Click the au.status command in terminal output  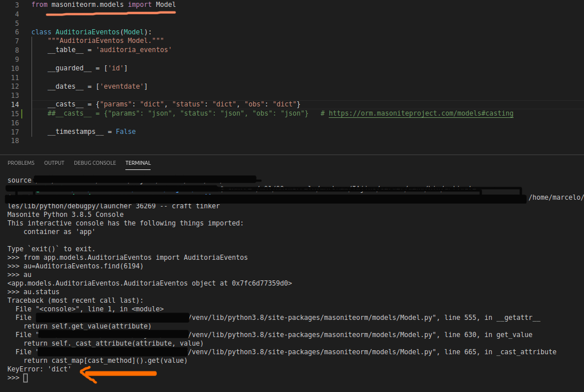[x=40, y=291]
